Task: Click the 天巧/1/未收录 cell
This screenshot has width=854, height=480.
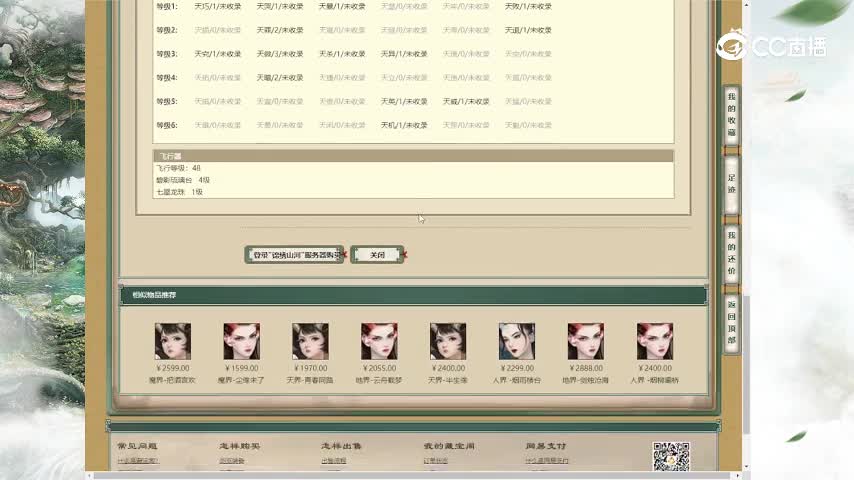Action: click(x=218, y=7)
